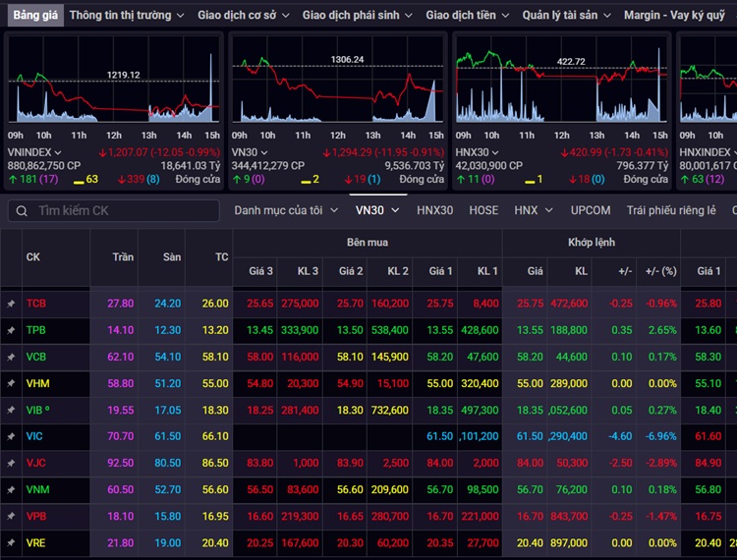Select the TCB stock symbol
Screen dimensions: 737x560
[x=36, y=304]
